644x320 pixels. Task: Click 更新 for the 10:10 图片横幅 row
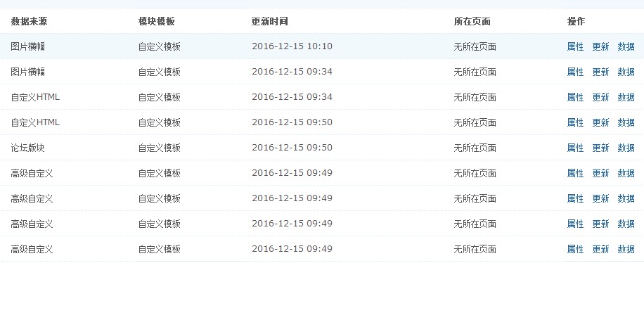pyautogui.click(x=600, y=46)
